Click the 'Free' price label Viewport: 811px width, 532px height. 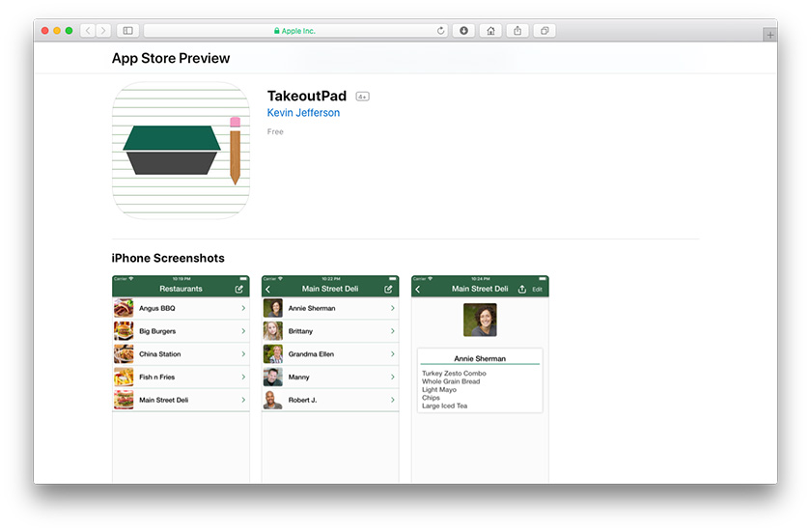click(275, 132)
